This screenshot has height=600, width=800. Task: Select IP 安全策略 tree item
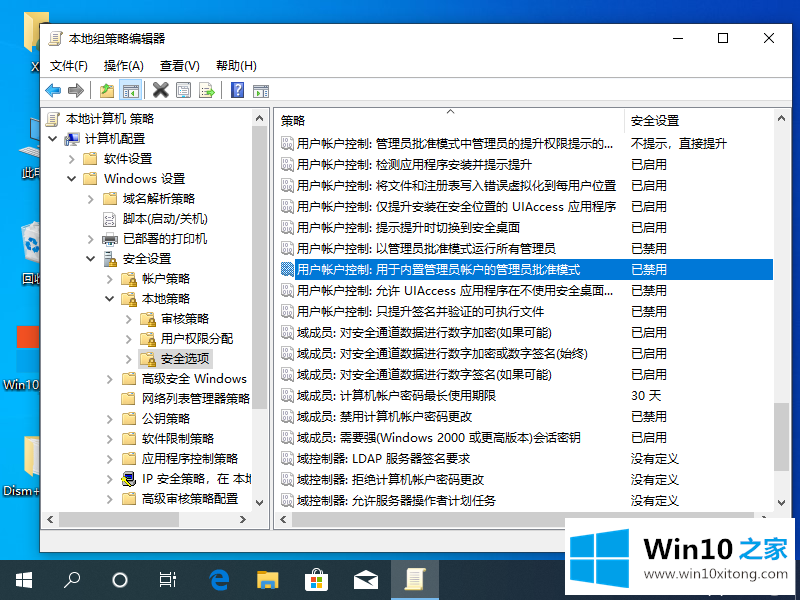(196, 479)
